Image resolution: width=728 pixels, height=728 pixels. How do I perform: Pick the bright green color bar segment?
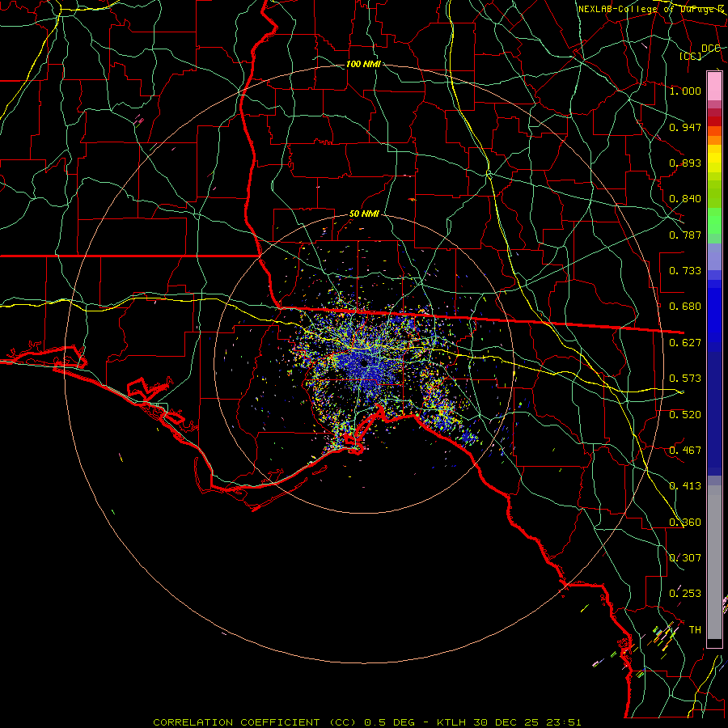714,221
